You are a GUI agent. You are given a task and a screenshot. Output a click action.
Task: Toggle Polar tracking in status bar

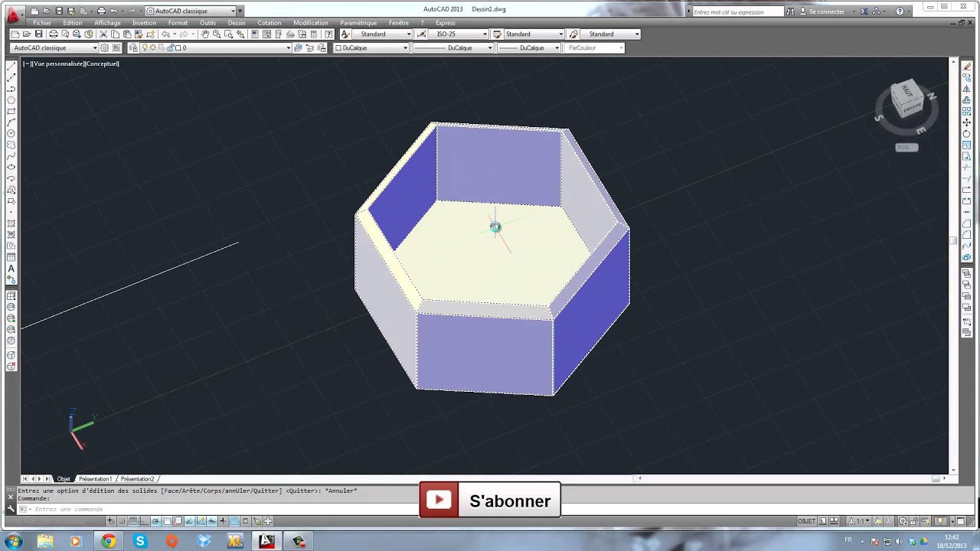[155, 521]
